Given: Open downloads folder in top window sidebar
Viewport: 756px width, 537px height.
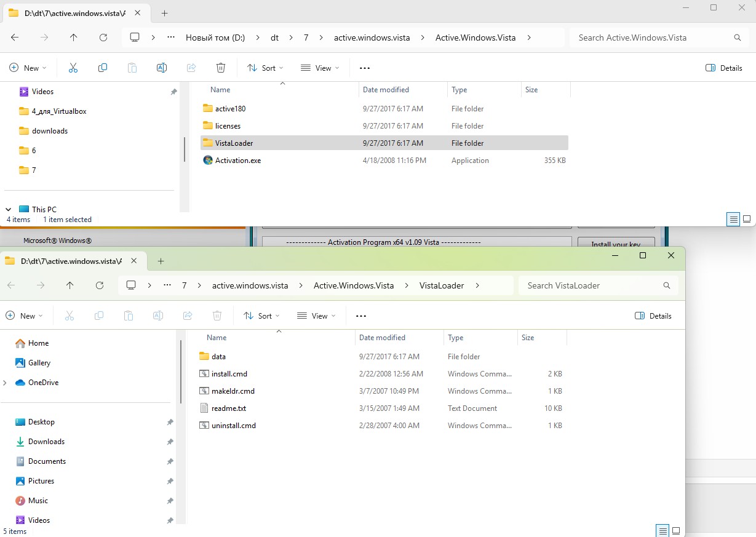Looking at the screenshot, I should click(x=43, y=131).
